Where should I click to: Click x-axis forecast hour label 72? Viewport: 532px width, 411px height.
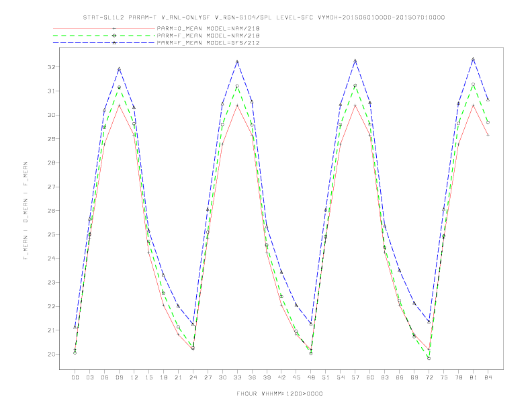coord(429,377)
